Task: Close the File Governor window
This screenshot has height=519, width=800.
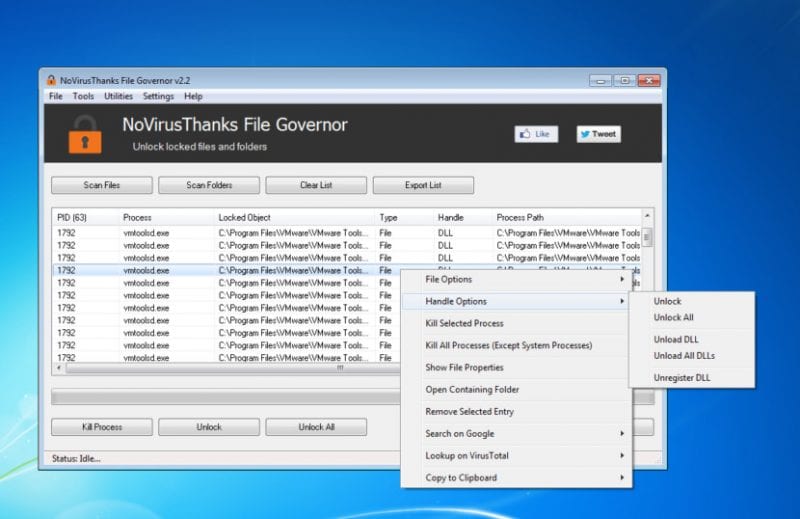Action: click(648, 81)
